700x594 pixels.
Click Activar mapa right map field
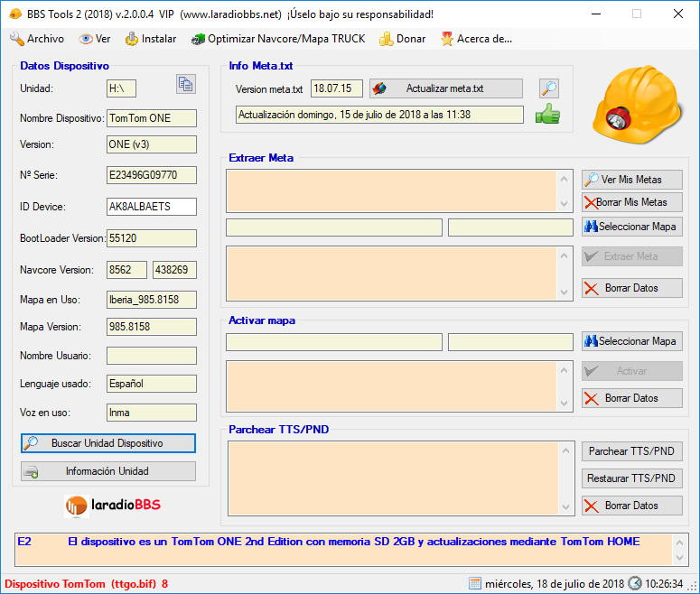510,342
